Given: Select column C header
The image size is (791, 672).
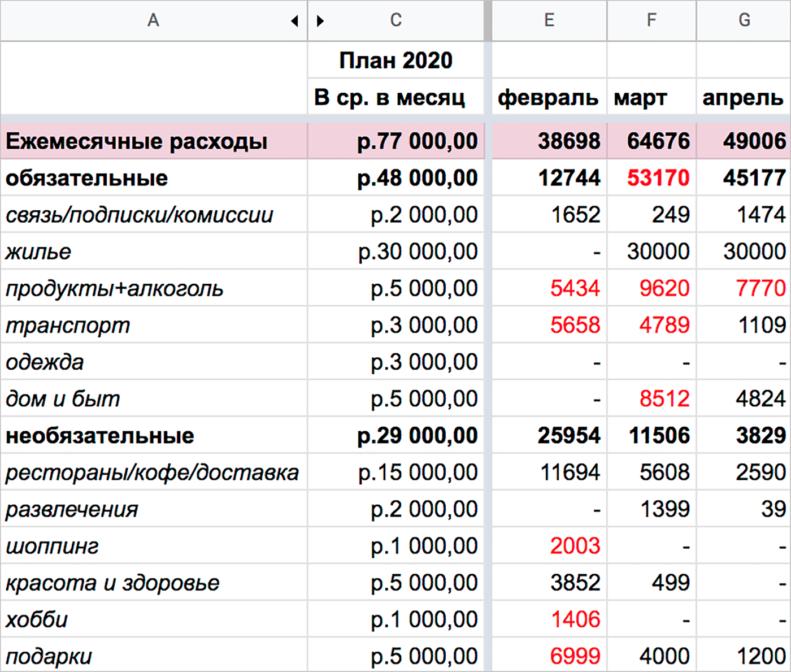Looking at the screenshot, I should click(x=395, y=20).
